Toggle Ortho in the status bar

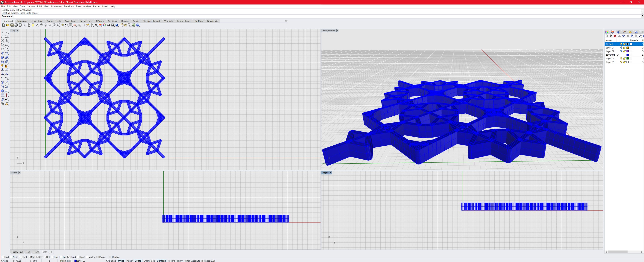pyautogui.click(x=121, y=261)
